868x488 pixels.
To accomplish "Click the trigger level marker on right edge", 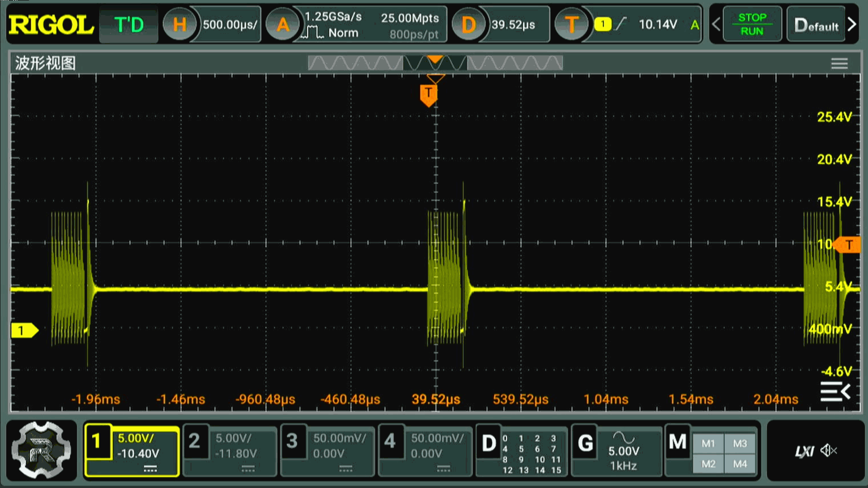I will pyautogui.click(x=848, y=245).
